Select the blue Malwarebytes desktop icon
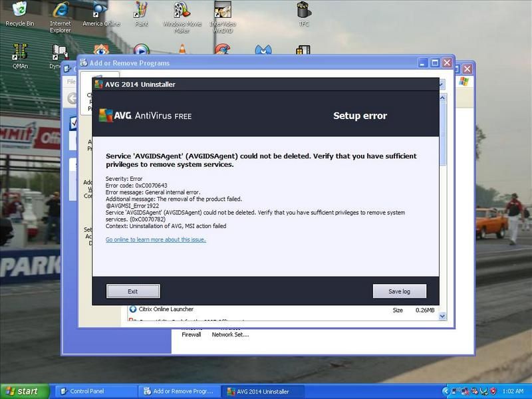Viewport: 532px width, 399px height. point(263,51)
